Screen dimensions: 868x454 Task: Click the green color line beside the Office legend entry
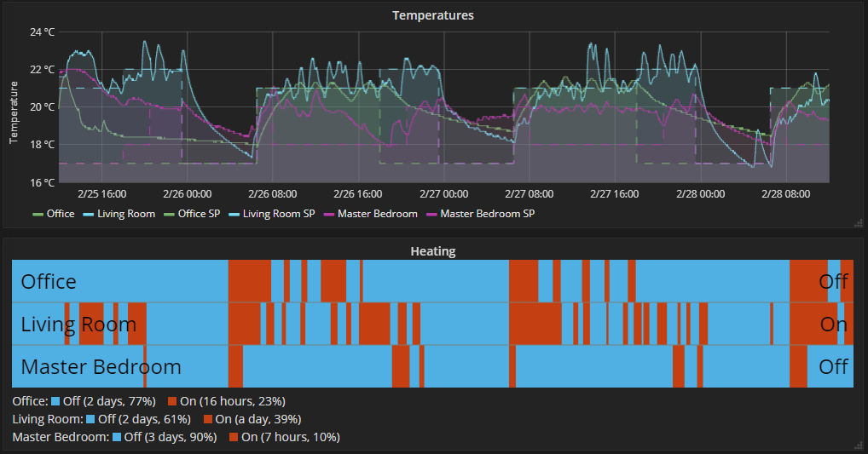[x=38, y=214]
